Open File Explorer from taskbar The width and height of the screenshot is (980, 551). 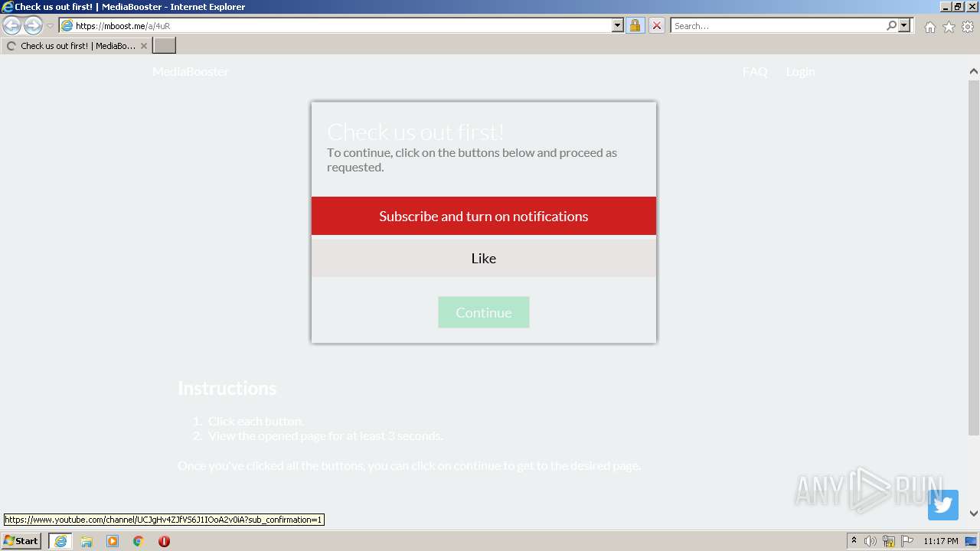pos(87,541)
